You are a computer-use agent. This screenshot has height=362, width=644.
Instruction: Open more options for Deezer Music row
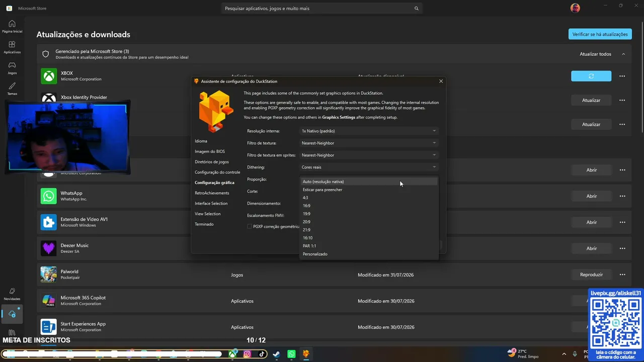[x=622, y=248]
